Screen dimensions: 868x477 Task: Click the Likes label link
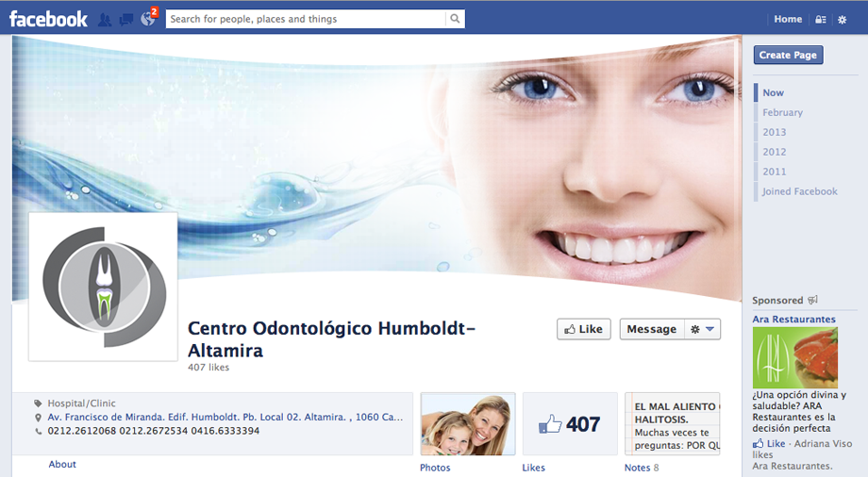[x=534, y=468]
